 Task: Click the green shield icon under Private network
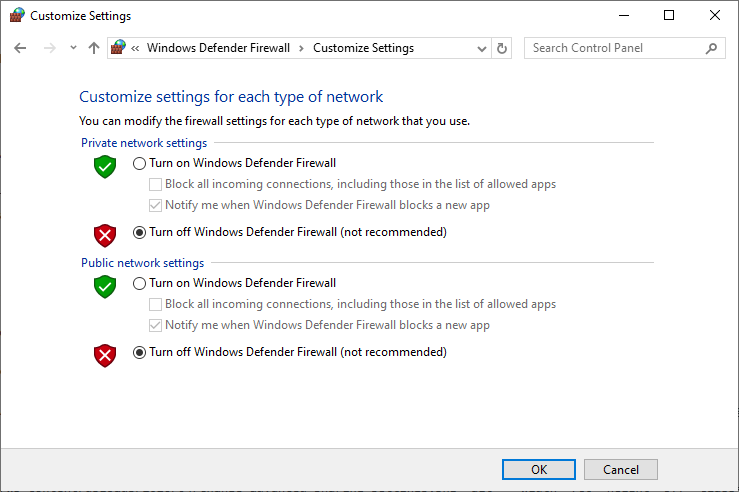105,167
